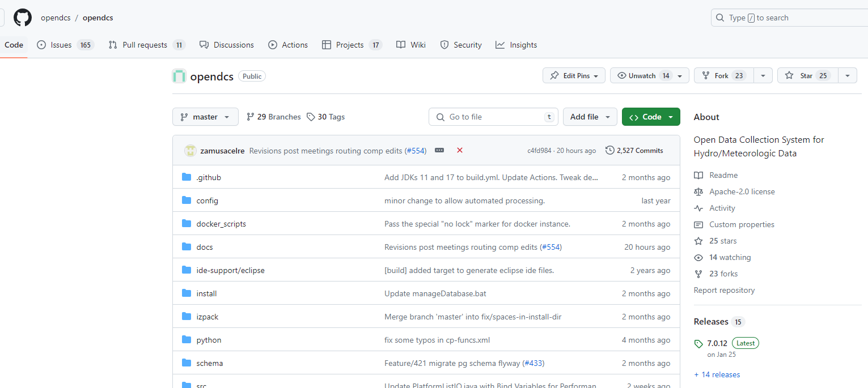Open the Issues tab
Image resolution: width=868 pixels, height=388 pixels.
pyautogui.click(x=65, y=45)
